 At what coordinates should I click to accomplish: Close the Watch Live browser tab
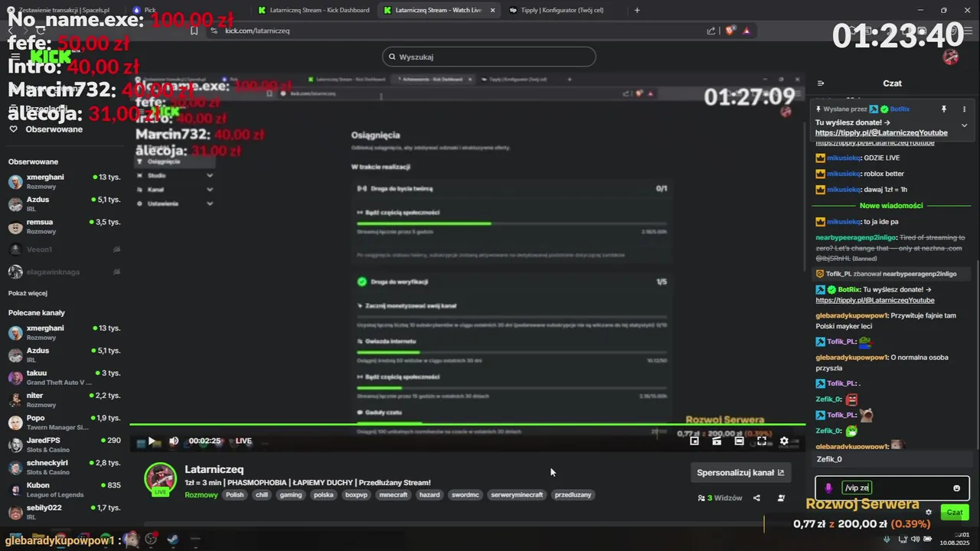click(492, 10)
